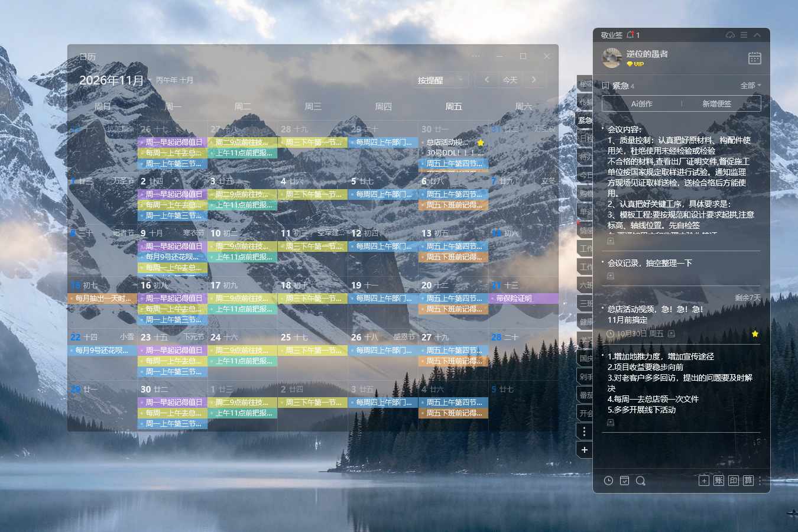Screen dimensions: 798x532
Task: Click the star on the 总店活动视频 note
Action: pos(755,334)
